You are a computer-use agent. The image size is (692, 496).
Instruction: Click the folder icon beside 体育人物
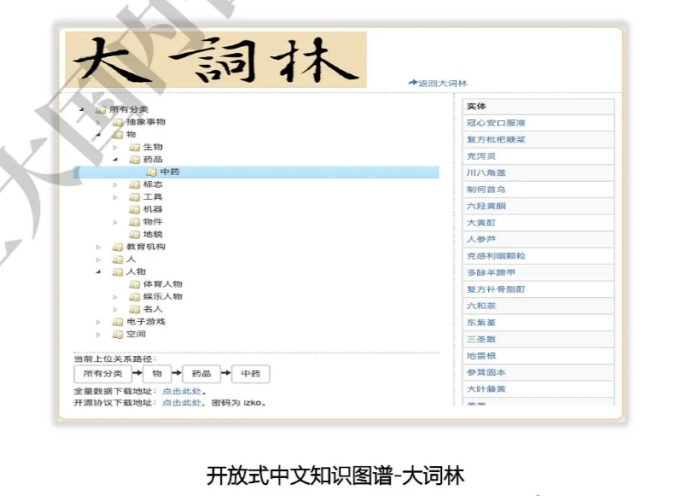133,284
